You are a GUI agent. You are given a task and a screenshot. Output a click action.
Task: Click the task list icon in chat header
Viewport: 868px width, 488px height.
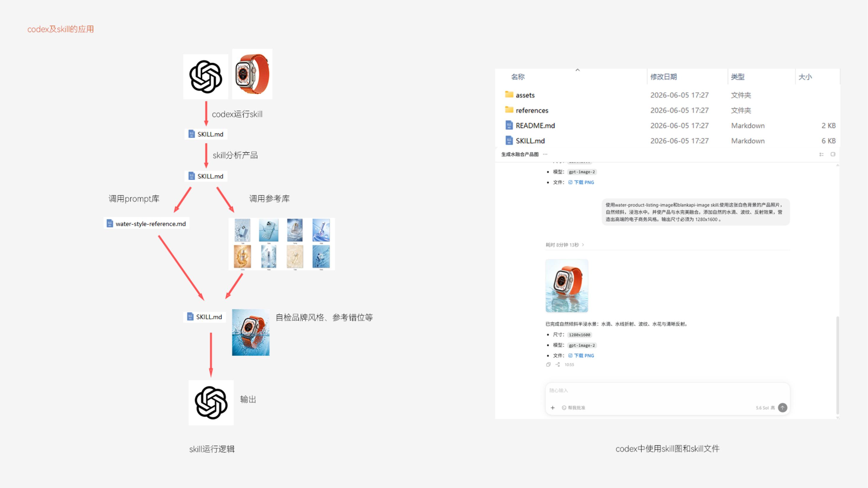tap(822, 154)
